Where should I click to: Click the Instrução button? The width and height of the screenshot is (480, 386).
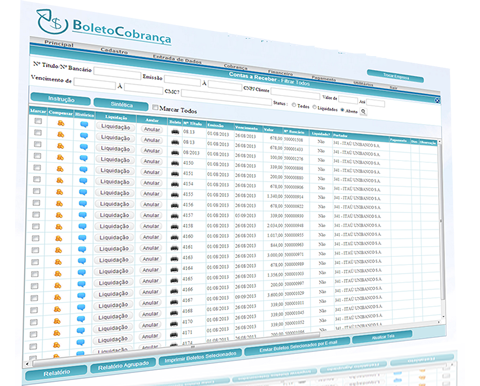click(x=61, y=99)
